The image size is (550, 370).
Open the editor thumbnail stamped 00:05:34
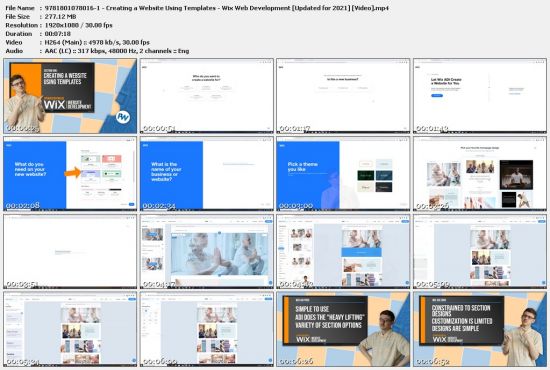70,329
